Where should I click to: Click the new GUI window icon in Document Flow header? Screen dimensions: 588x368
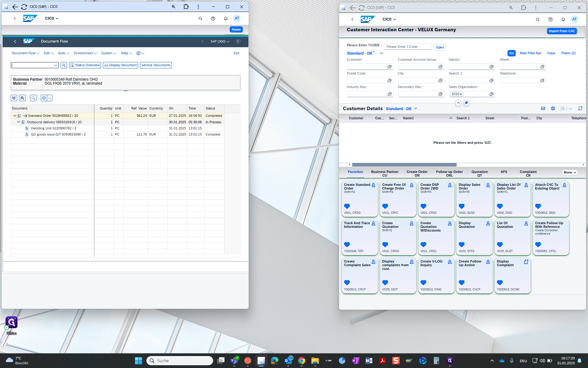pos(239,41)
